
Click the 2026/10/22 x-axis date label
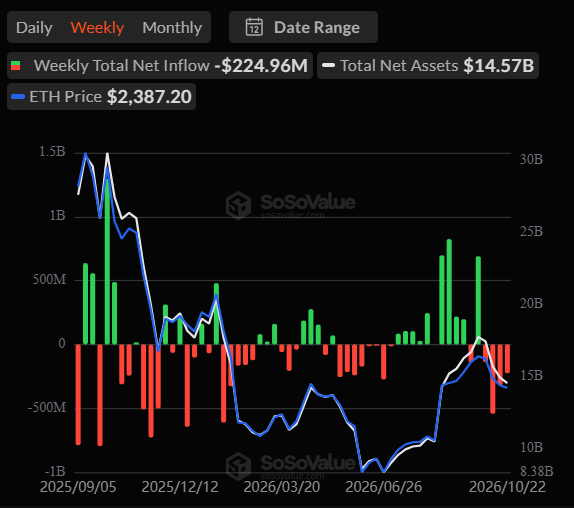pyautogui.click(x=507, y=487)
